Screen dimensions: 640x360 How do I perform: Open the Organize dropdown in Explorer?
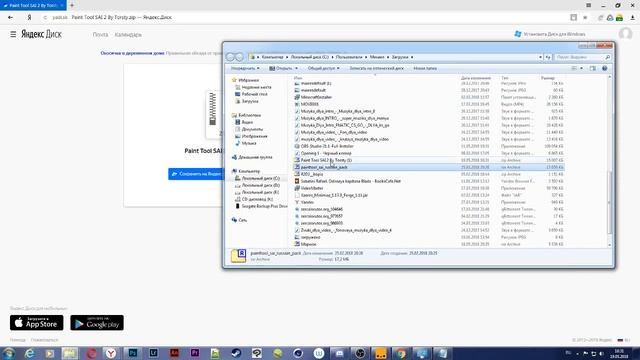click(245, 68)
